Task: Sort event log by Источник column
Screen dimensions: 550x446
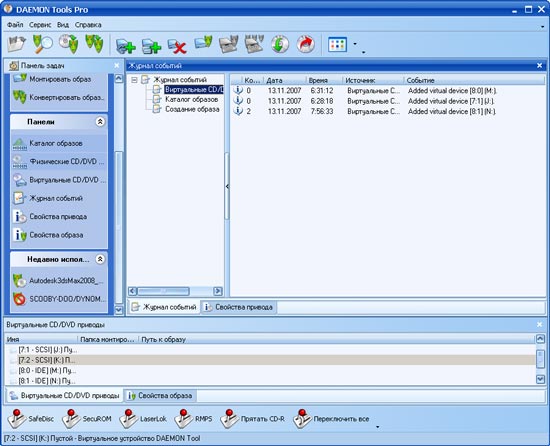Action: (373, 80)
